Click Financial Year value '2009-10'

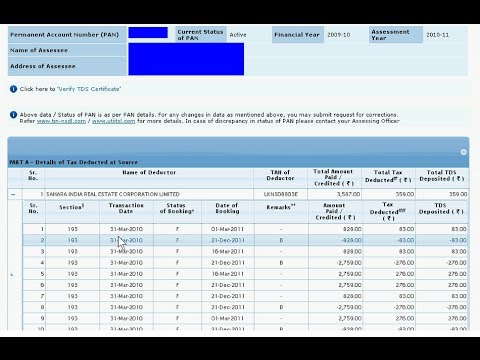click(338, 35)
